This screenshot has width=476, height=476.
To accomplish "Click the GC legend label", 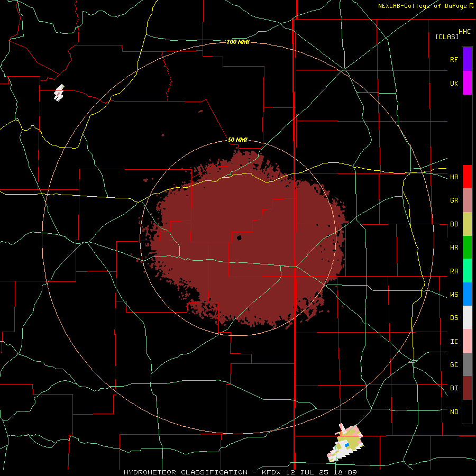I will pos(454,365).
